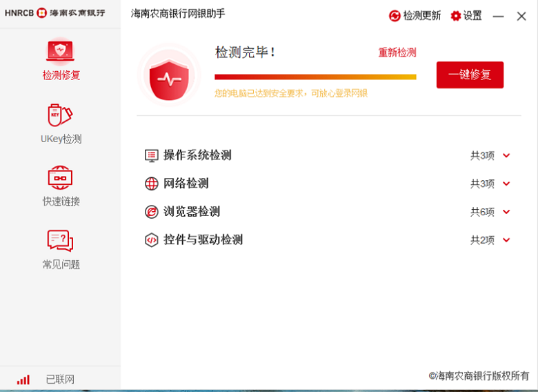Screen dimensions: 538x392
Task: Close the 网银助手 window
Action: [521, 16]
